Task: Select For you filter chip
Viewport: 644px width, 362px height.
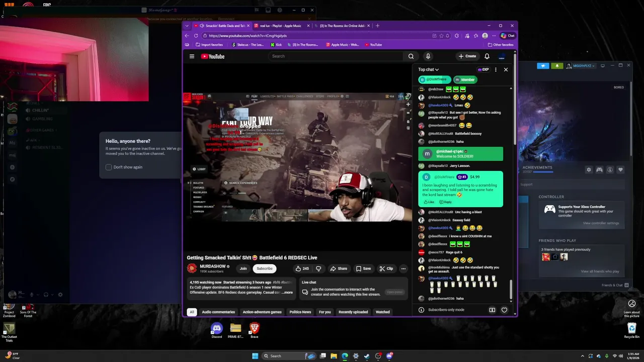Action: pos(325,312)
